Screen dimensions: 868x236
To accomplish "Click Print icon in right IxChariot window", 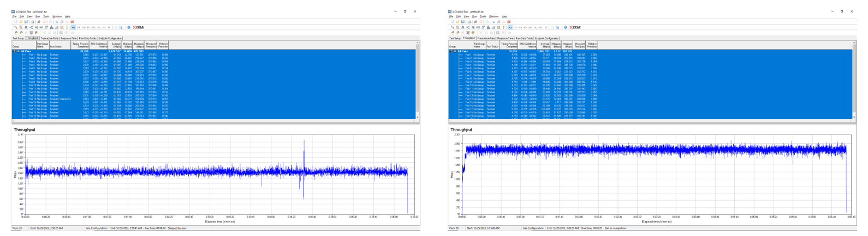I will point(469,22).
